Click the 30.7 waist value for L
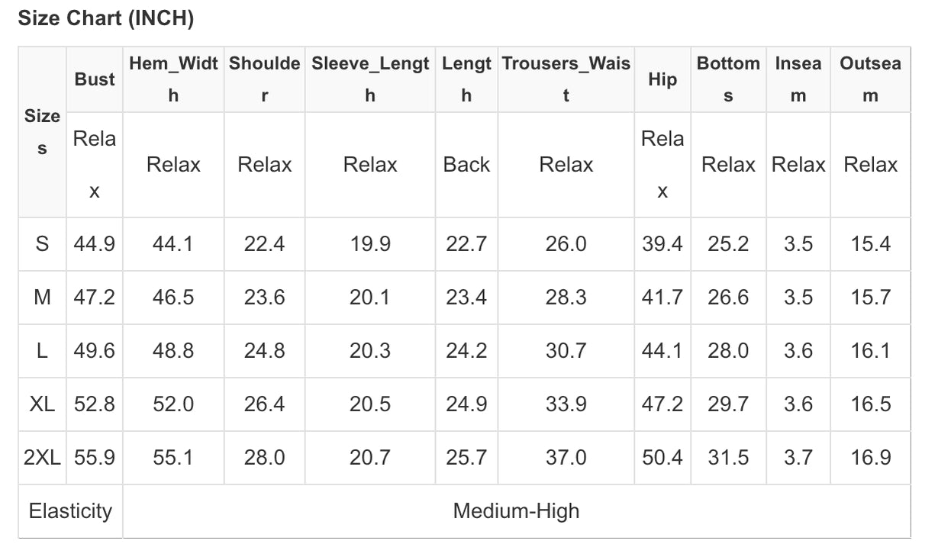This screenshot has height=560, width=938. point(566,351)
